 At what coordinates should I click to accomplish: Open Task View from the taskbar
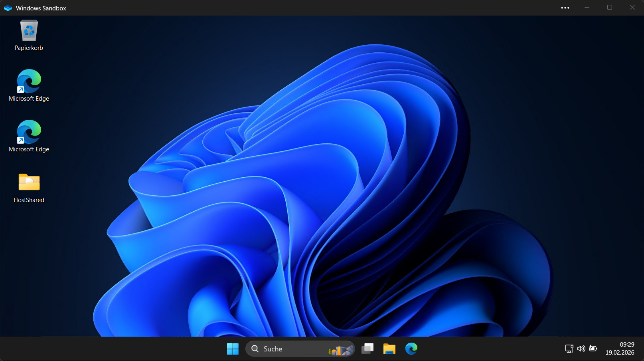tap(367, 349)
